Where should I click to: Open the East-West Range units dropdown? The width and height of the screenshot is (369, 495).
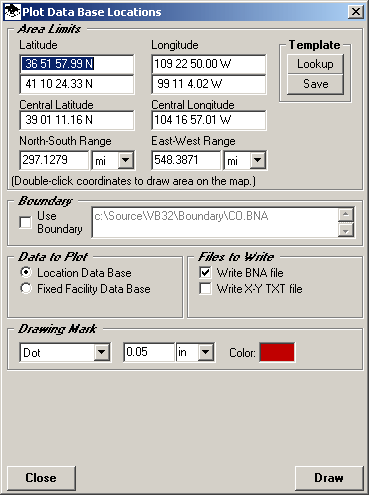pos(258,160)
